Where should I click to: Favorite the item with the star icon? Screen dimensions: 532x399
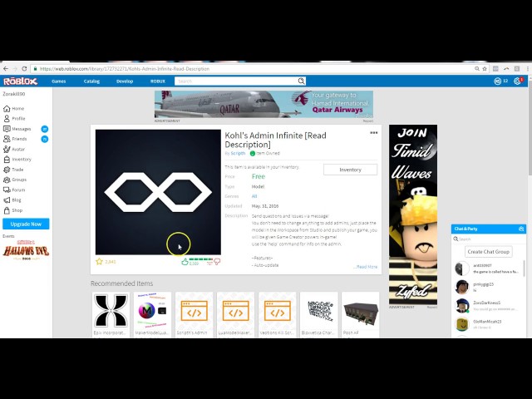[x=99, y=262]
